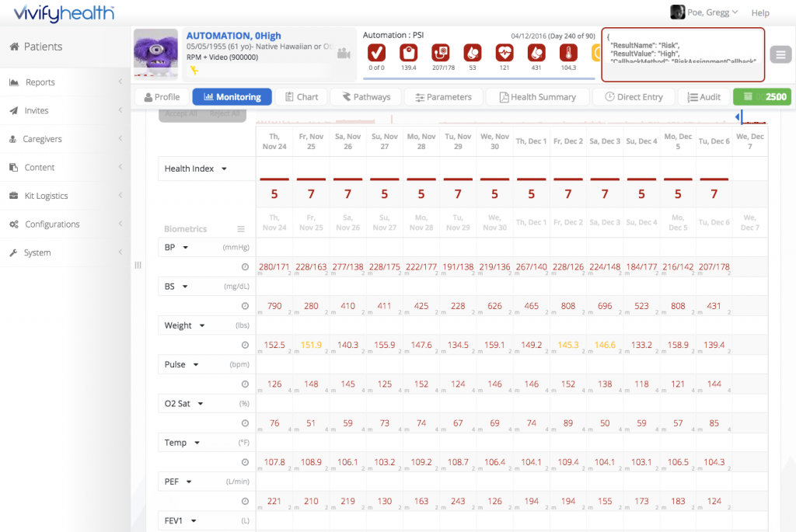Start video call via camera icon
796x532 pixels.
(x=344, y=54)
